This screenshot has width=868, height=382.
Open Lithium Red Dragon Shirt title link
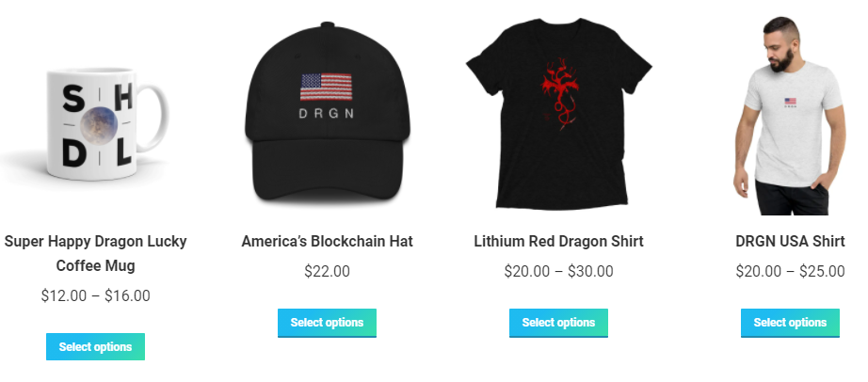tap(558, 242)
